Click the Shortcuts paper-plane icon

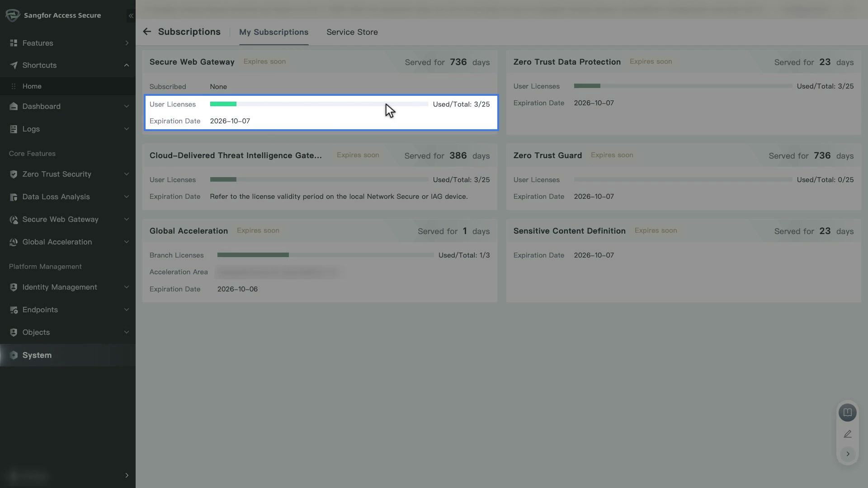click(14, 65)
